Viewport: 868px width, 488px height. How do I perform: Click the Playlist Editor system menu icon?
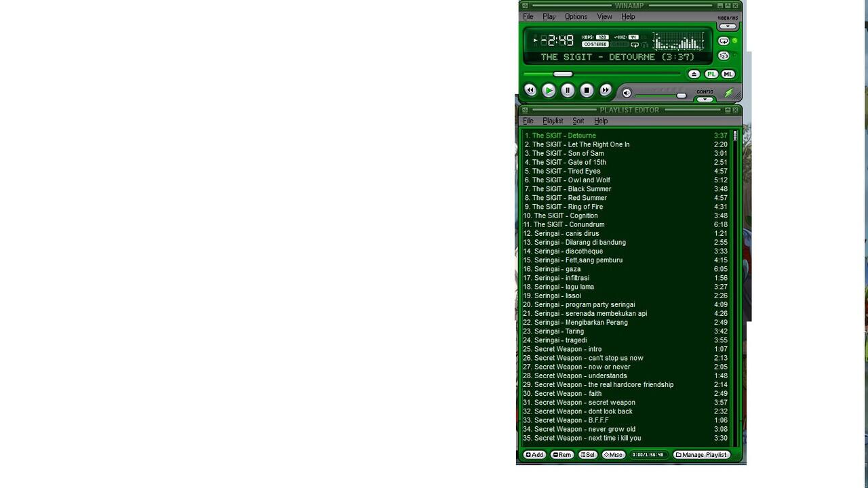525,110
